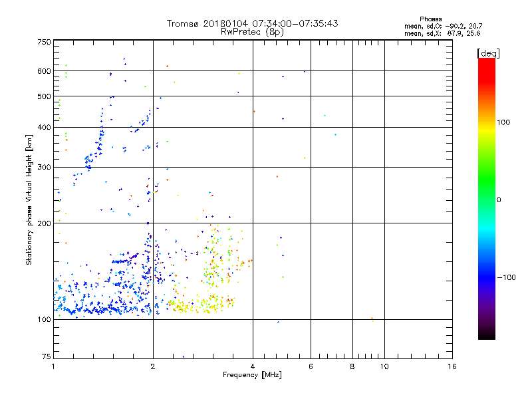The width and height of the screenshot is (532, 399).
Task: Click the '400' y-axis tick label
Action: pyautogui.click(x=44, y=128)
